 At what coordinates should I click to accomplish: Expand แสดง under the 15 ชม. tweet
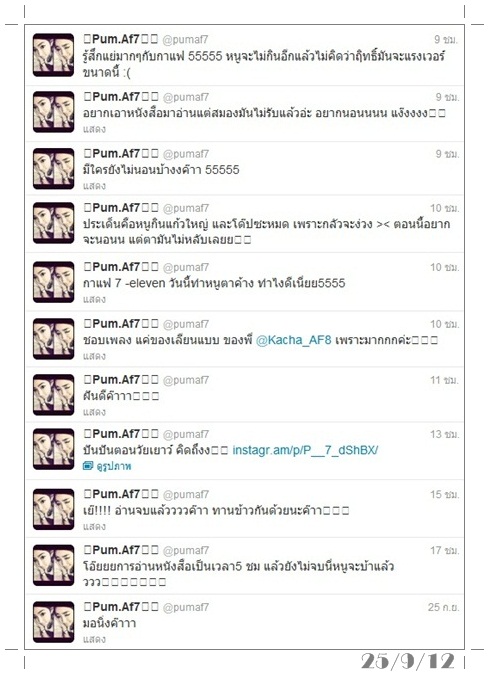point(94,527)
